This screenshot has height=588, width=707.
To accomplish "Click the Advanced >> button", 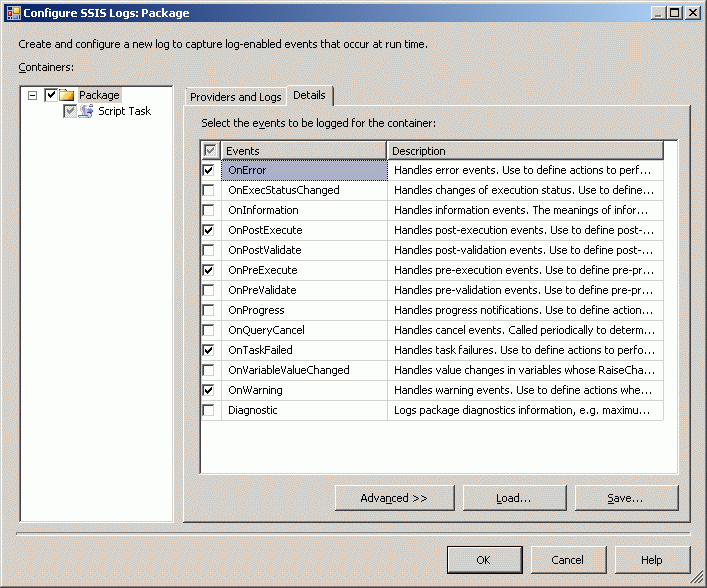I will click(395, 498).
